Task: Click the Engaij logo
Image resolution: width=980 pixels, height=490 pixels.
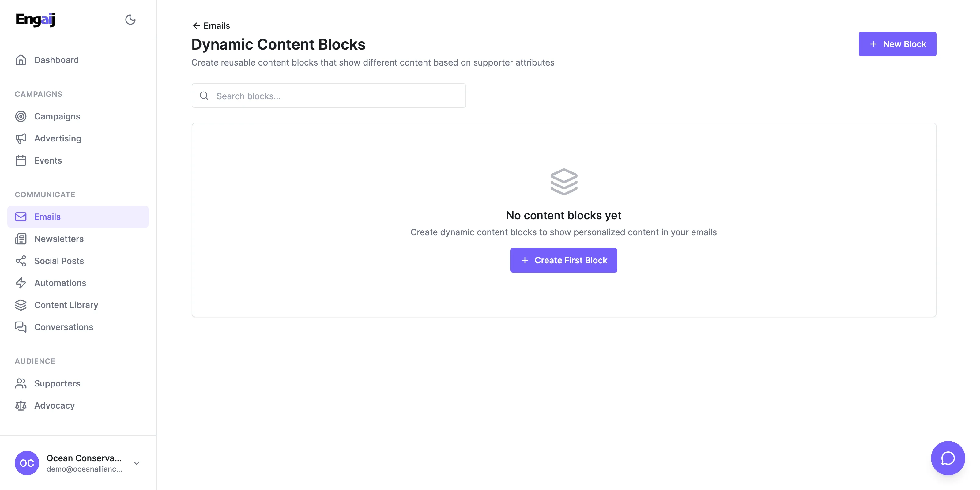Action: coord(36,19)
